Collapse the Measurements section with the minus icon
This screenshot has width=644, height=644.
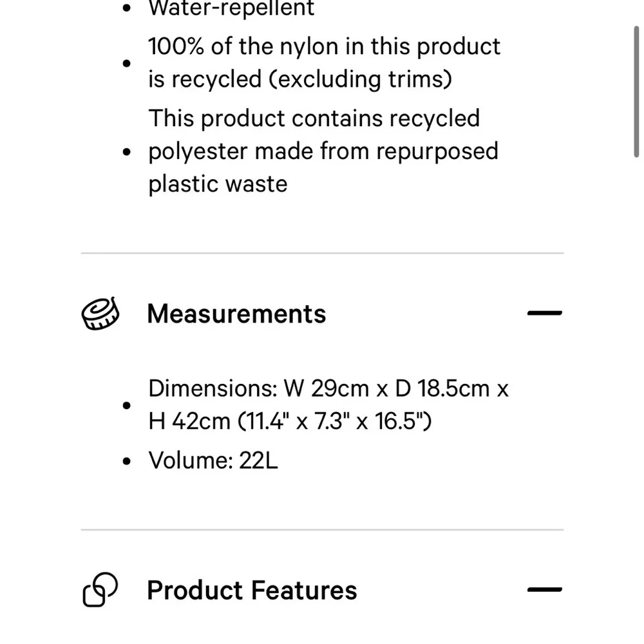tap(544, 314)
